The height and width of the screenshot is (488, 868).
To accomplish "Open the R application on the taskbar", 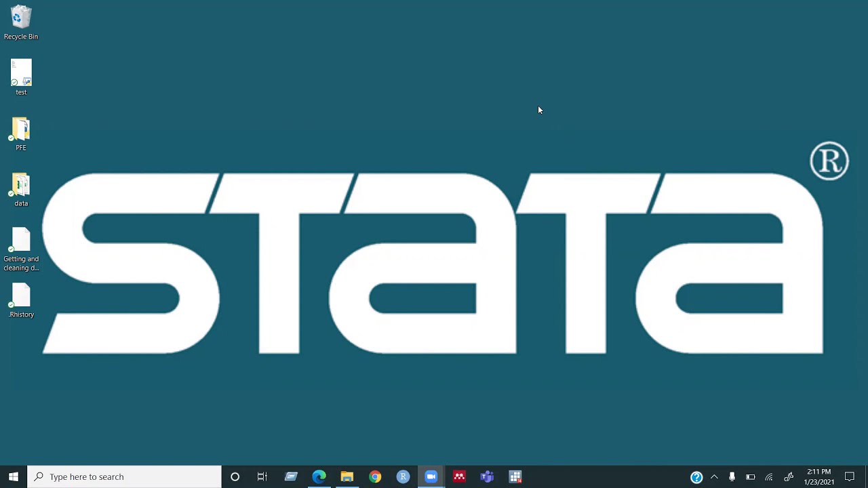I will click(x=403, y=476).
